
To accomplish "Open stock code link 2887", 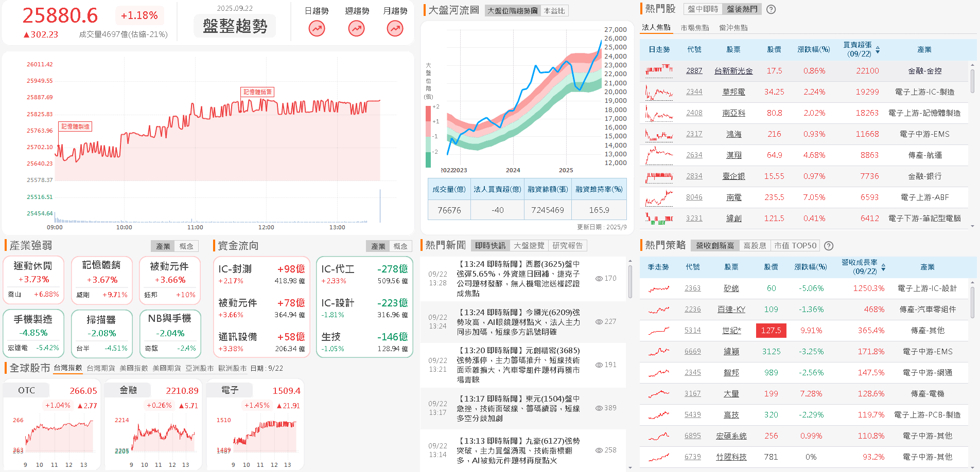I will pos(694,71).
